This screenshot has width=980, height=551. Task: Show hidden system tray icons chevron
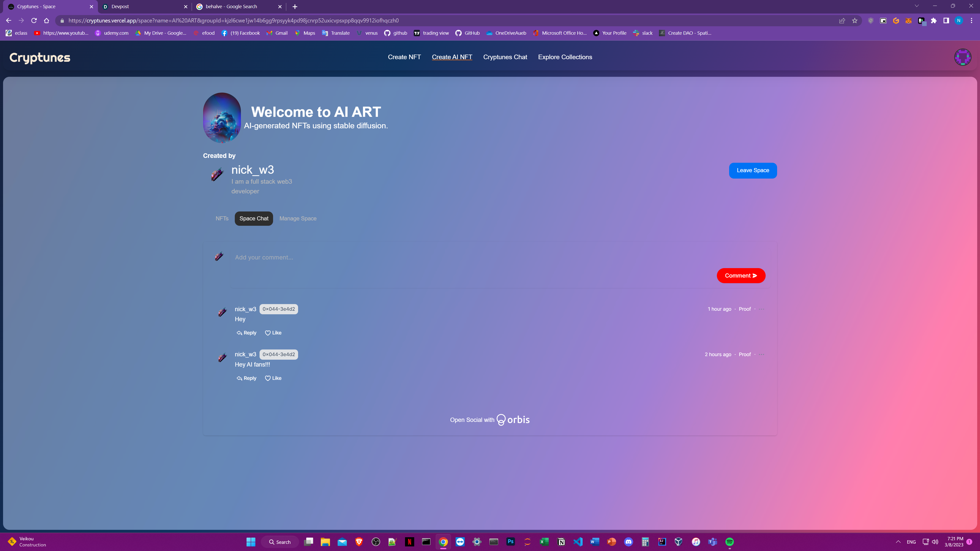898,542
